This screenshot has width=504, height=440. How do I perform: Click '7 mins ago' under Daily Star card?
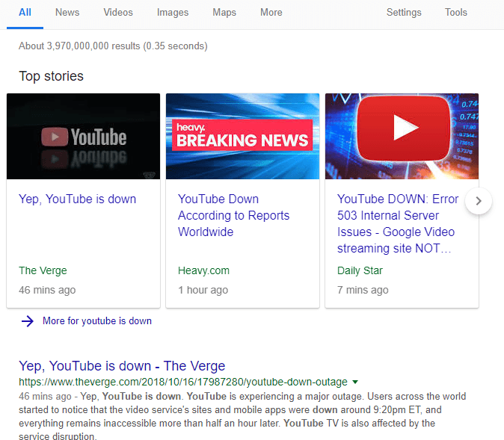click(x=363, y=290)
